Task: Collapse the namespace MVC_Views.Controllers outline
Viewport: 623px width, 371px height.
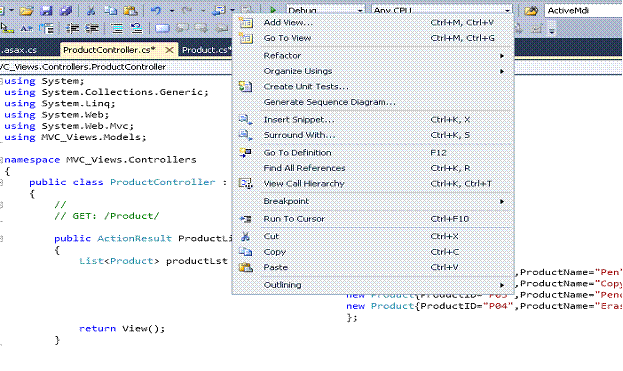Action: 2,160
